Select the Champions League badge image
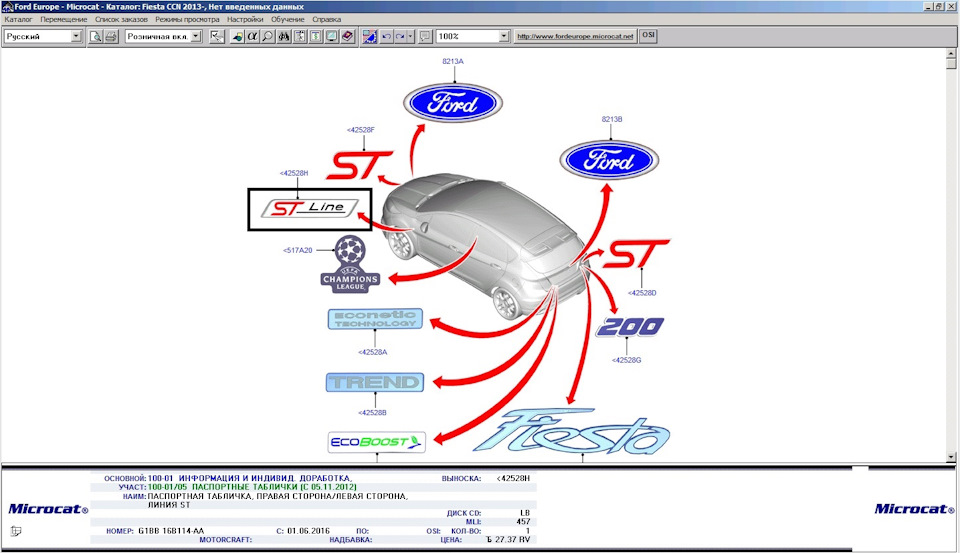Viewport: 960px width, 553px height. coord(350,264)
